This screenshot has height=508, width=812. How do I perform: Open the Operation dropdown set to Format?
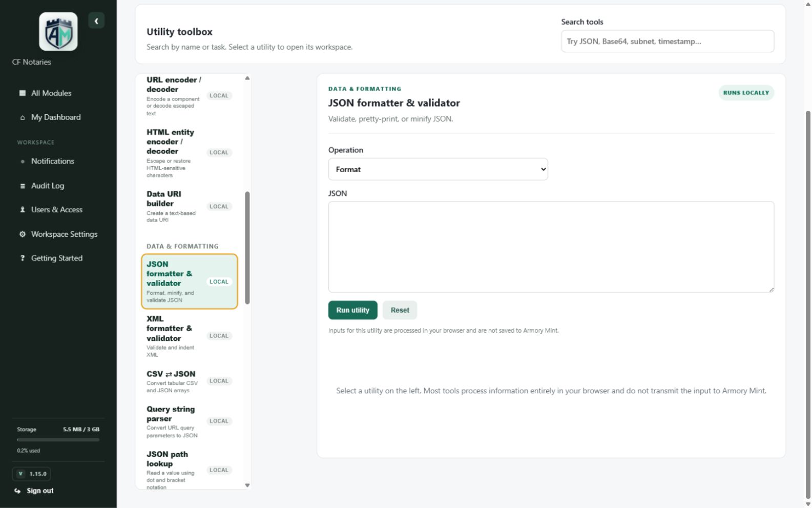tap(438, 169)
